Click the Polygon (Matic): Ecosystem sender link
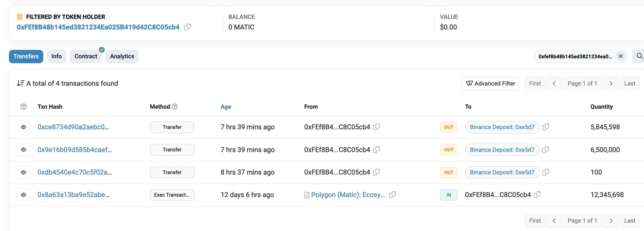 (348, 195)
